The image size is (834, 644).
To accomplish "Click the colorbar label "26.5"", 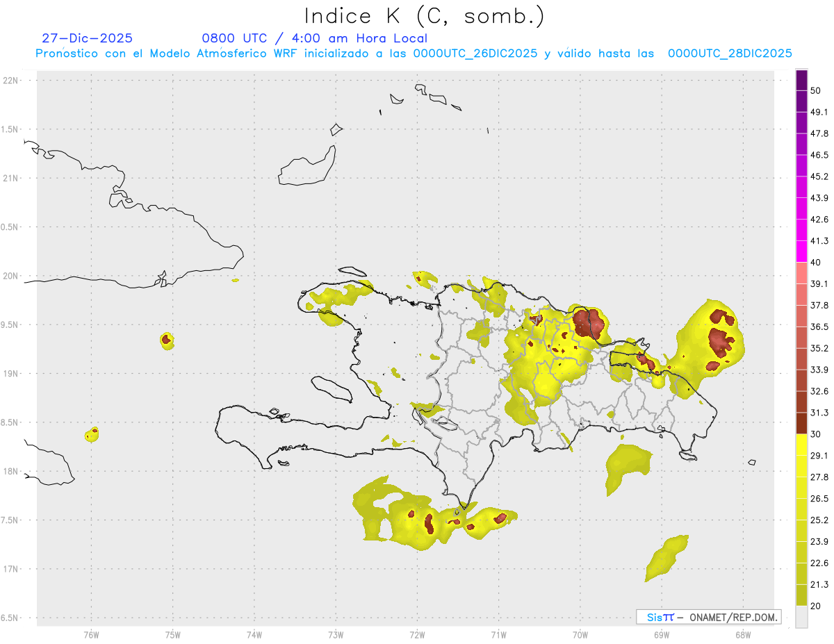I will coord(819,498).
